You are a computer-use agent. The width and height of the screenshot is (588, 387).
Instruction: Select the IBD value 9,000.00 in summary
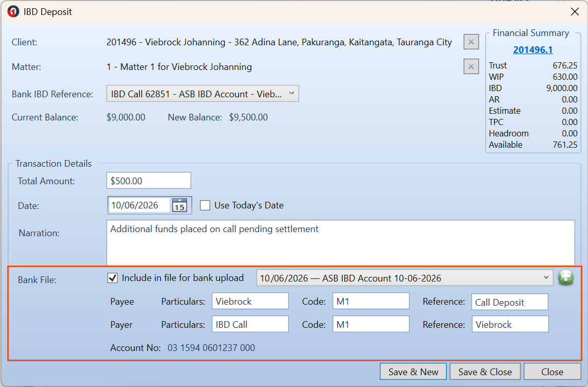562,88
